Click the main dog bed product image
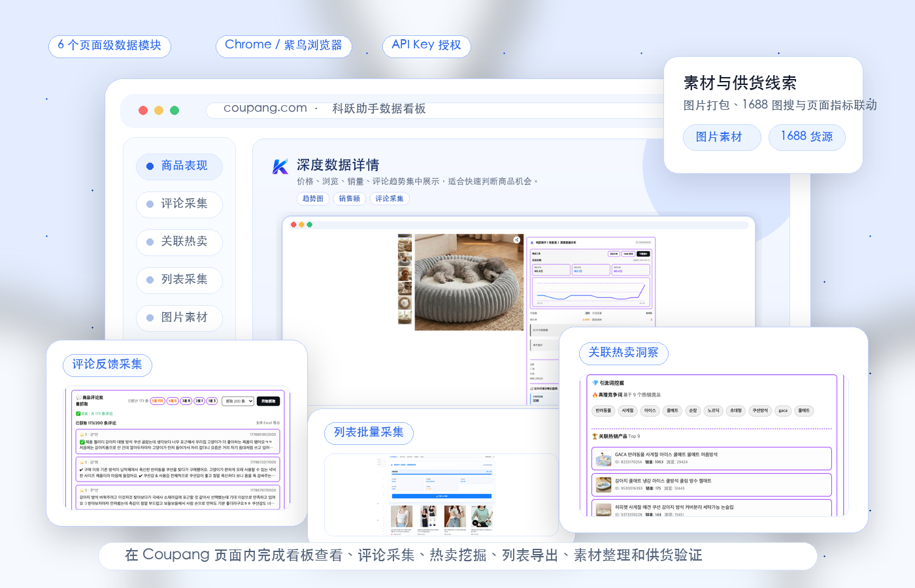915x588 pixels. pos(469,282)
